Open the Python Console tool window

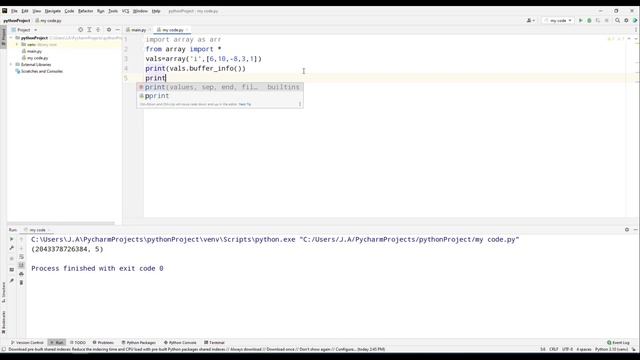point(180,342)
